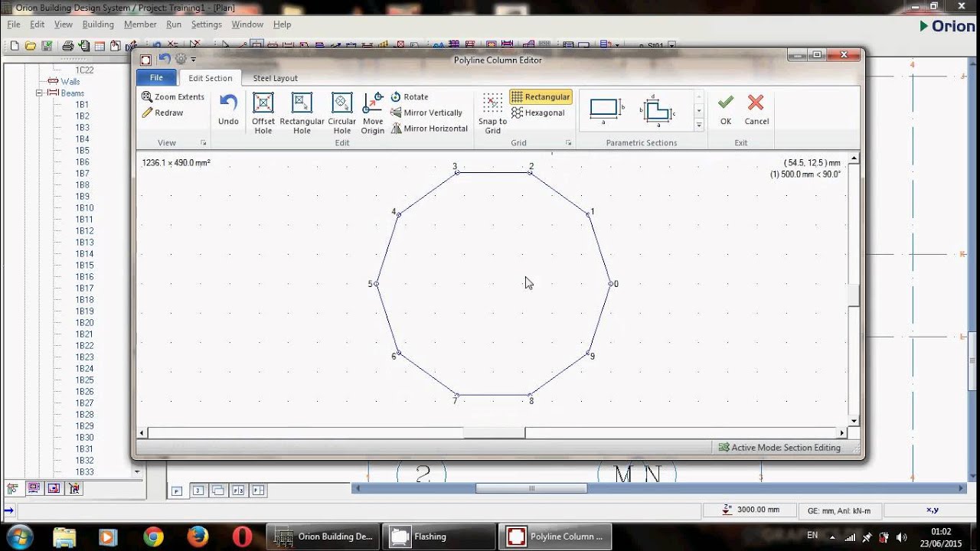Click the Save icon in Orion toolbar
Screen dimensions: 980x551
pos(47,46)
